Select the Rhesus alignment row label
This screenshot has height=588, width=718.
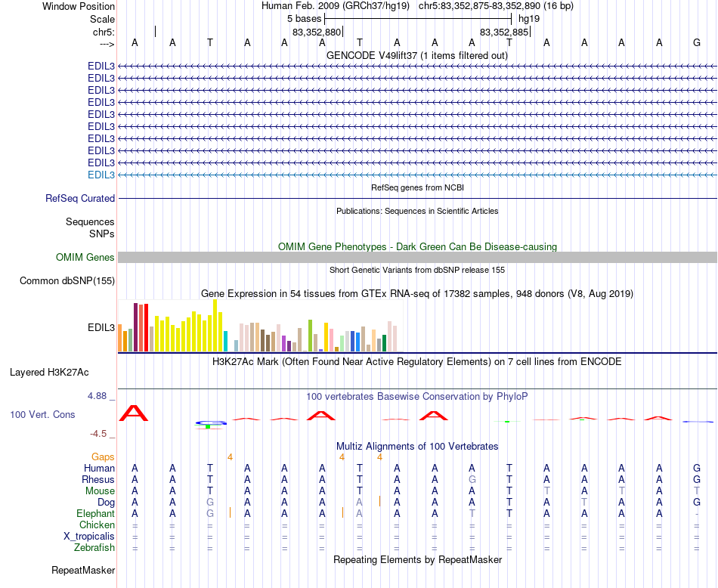(98, 479)
